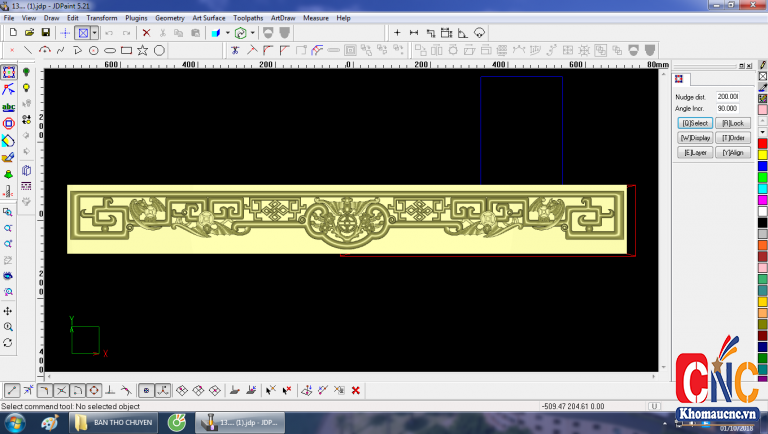This screenshot has height=434, width=768.
Task: Expand the blue cube render dropdown arrow
Action: [228, 33]
